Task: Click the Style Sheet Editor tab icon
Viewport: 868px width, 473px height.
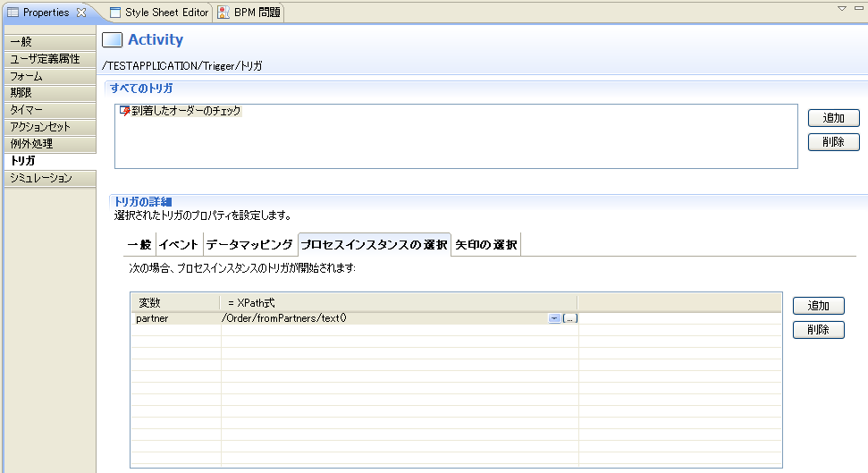Action: [115, 13]
